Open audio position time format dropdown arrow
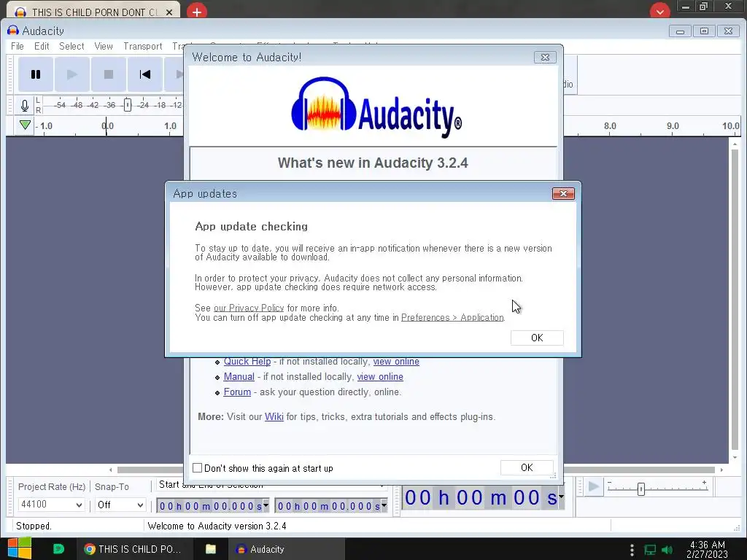 (x=561, y=497)
